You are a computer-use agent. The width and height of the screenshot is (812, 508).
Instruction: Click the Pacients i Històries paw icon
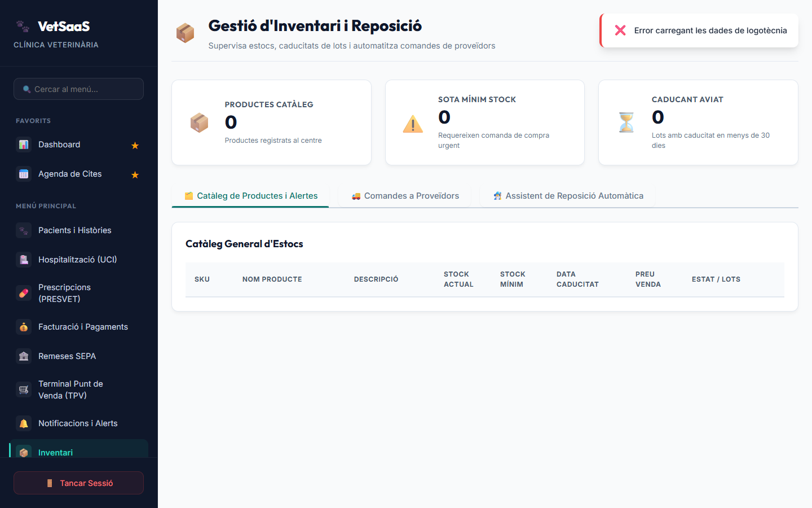(x=24, y=231)
